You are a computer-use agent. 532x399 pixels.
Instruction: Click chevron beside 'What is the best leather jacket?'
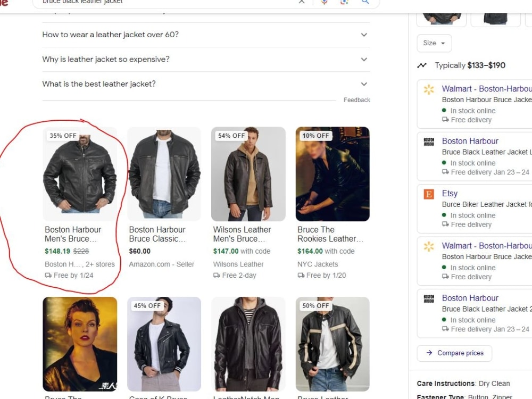click(364, 84)
